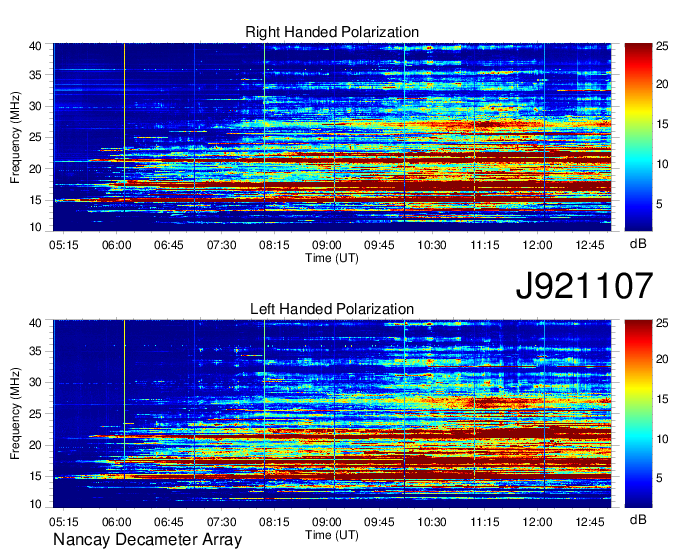
Task: Click the dB unit under the bottom colorbar
Action: pyautogui.click(x=638, y=520)
